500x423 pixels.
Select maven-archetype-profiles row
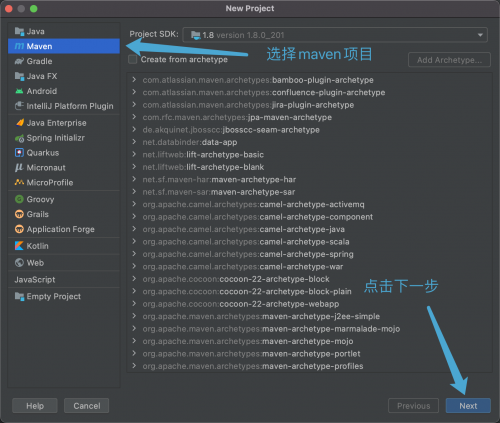pos(309,366)
